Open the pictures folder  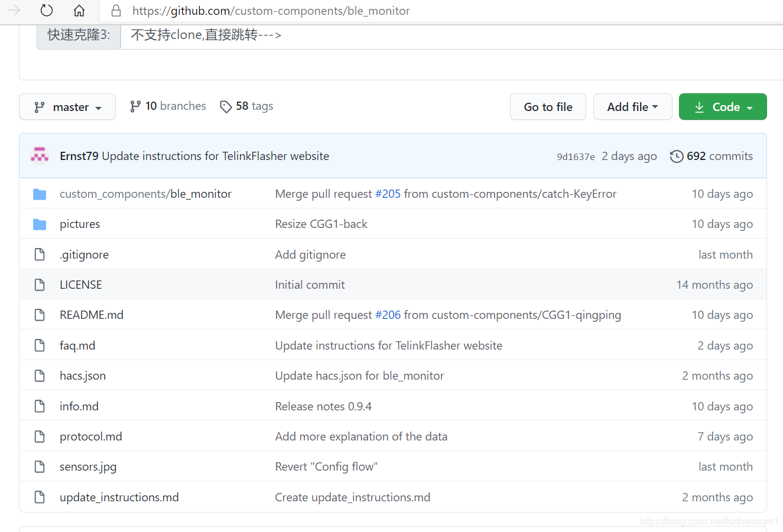80,224
